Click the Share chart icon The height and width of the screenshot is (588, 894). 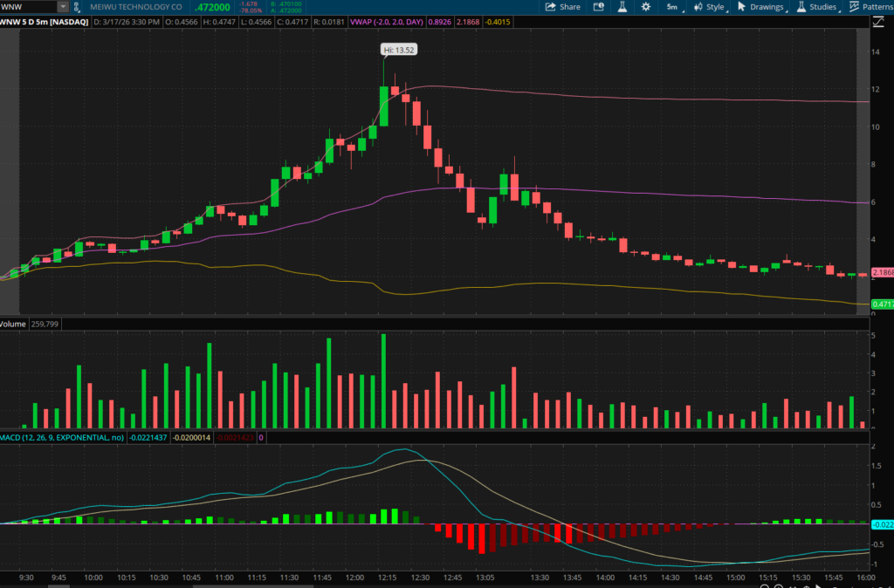[x=562, y=7]
